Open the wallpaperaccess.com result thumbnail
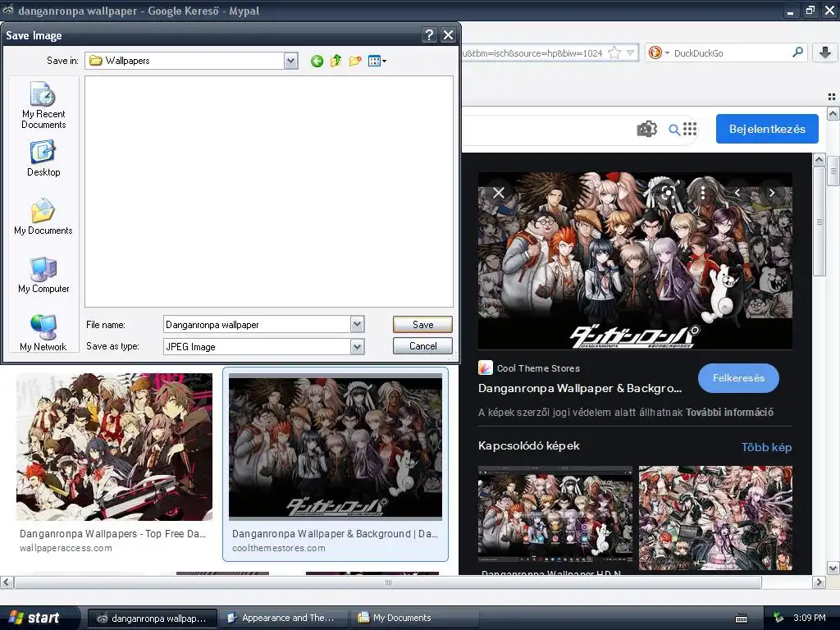This screenshot has height=630, width=840. pos(114,447)
